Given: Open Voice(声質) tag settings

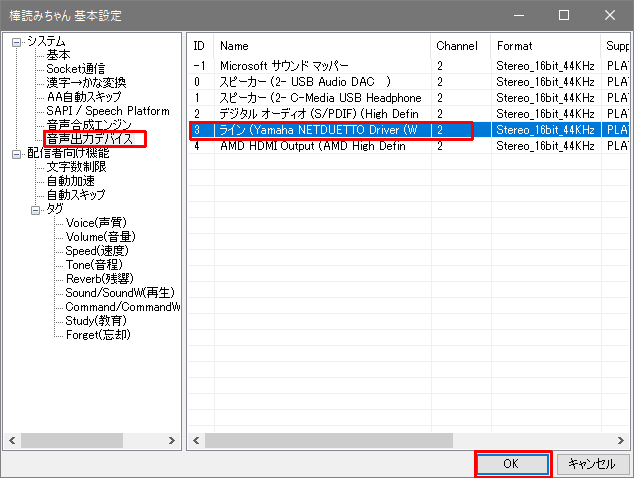Looking at the screenshot, I should [x=96, y=223].
